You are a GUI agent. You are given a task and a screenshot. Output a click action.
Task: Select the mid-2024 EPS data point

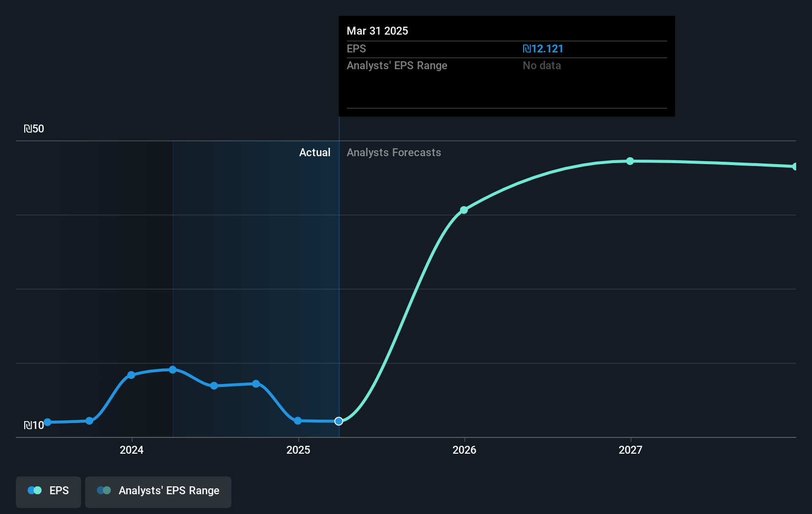pos(214,385)
